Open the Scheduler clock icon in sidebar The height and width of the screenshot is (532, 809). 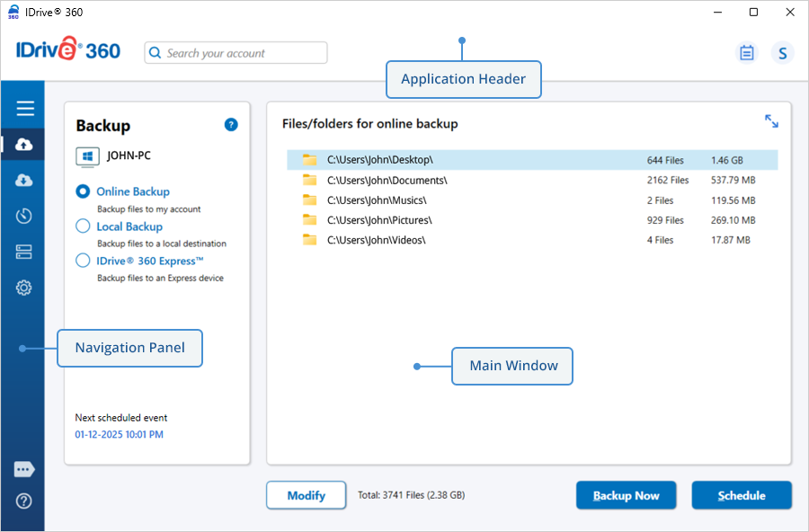[x=24, y=216]
